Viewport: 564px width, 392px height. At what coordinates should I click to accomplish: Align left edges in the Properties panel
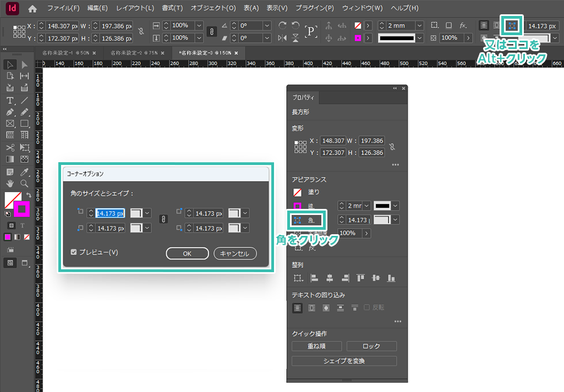coord(314,278)
